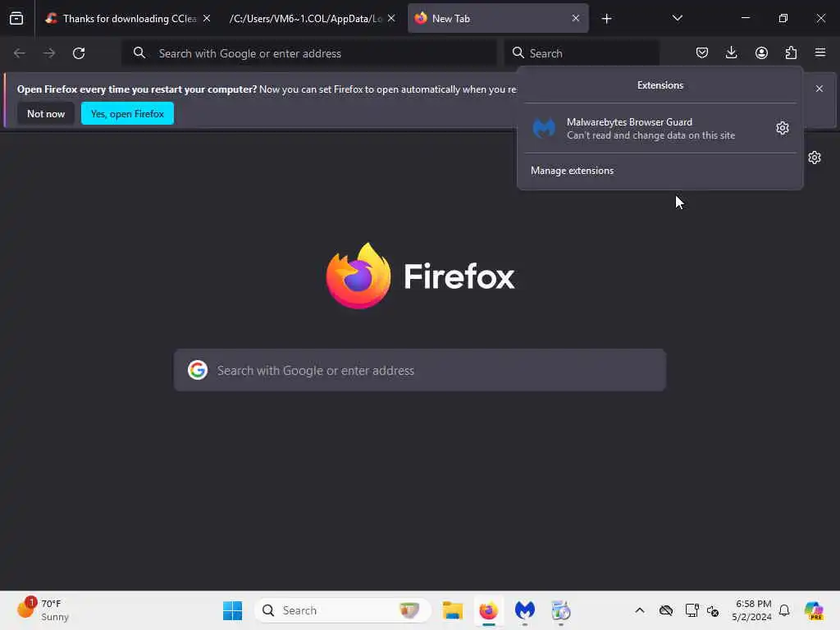Click the taskbar Search box
The height and width of the screenshot is (630, 840).
(x=343, y=610)
